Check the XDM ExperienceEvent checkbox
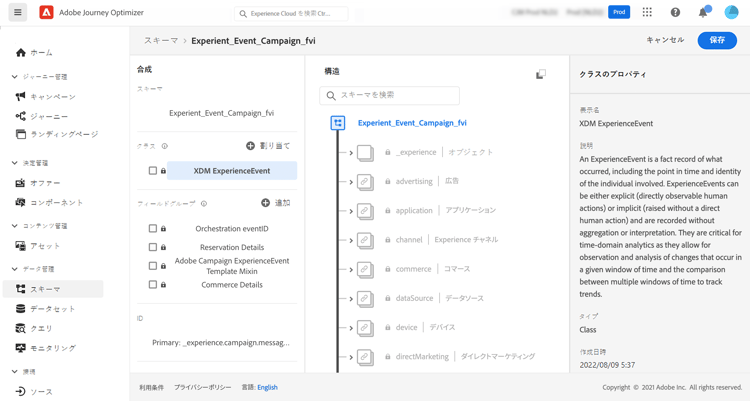The height and width of the screenshot is (401, 750). tap(153, 171)
